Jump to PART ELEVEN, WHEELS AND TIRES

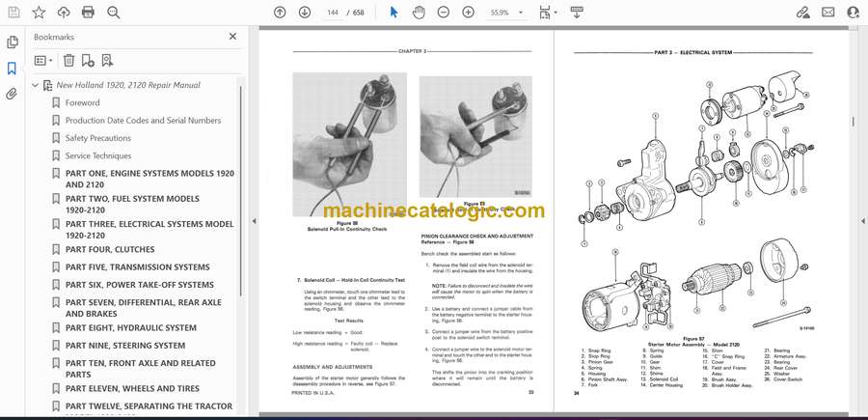pyautogui.click(x=132, y=388)
